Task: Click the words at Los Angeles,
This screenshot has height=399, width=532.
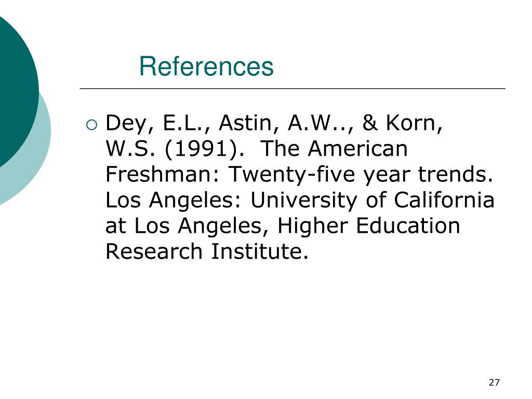Action: [x=187, y=227]
